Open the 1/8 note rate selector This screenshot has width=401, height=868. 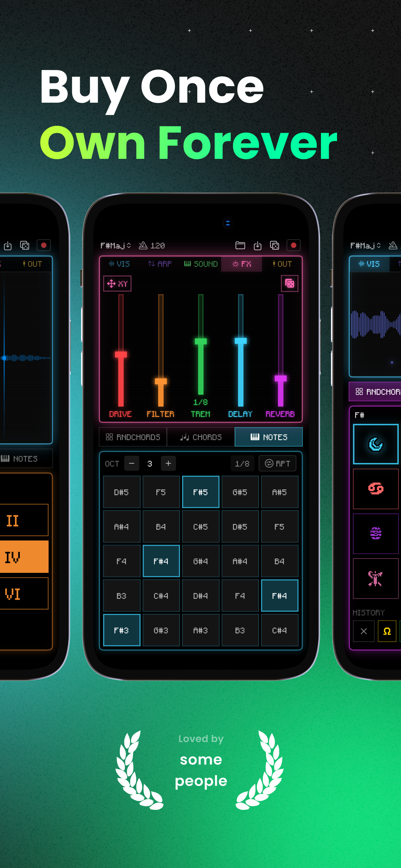[x=242, y=464]
